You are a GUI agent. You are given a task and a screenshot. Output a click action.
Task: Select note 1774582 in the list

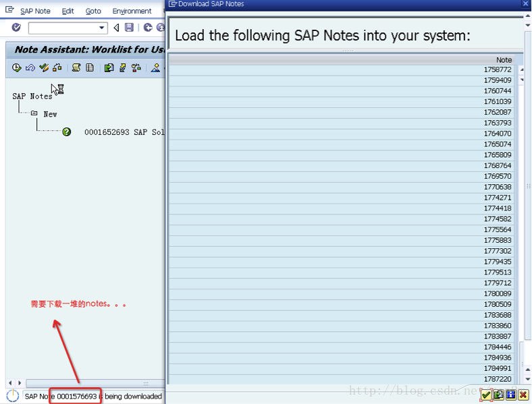point(342,219)
